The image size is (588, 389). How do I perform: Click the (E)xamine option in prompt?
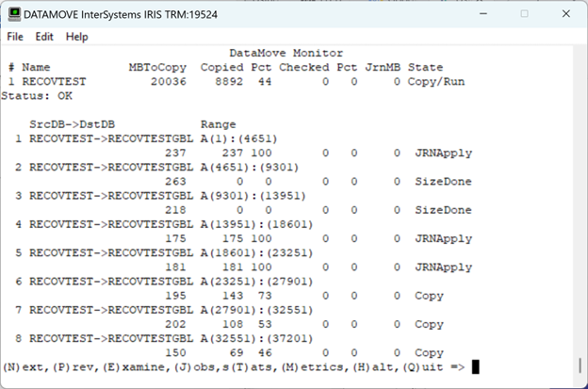coord(136,367)
